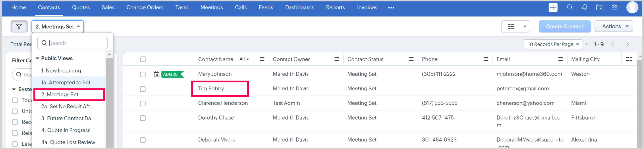Screen dimensions: 644x149
Task: Click the calendar icon beside Mary Johnson
Action: pos(156,74)
